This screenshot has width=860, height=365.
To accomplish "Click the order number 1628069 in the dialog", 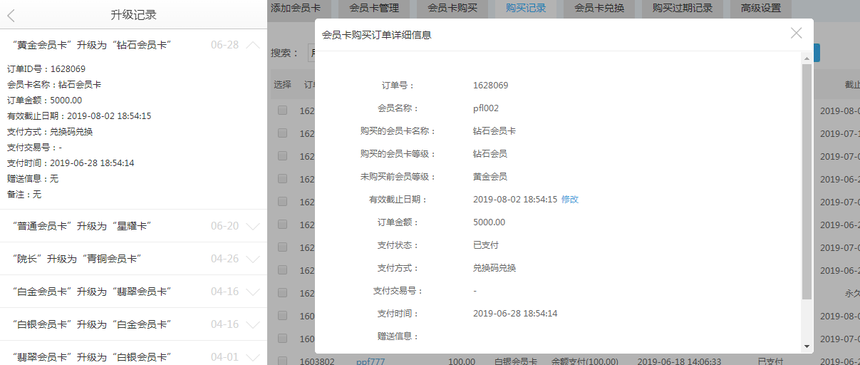I will click(x=490, y=86).
